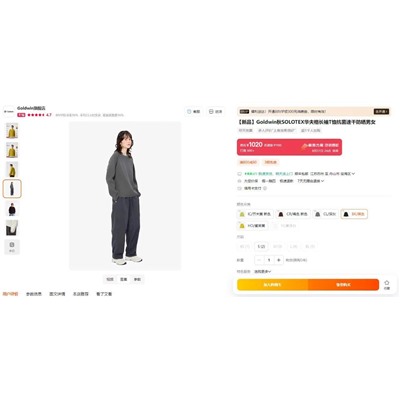Select the gray CL color swatch option
This screenshot has width=400, height=400.
(x=325, y=214)
